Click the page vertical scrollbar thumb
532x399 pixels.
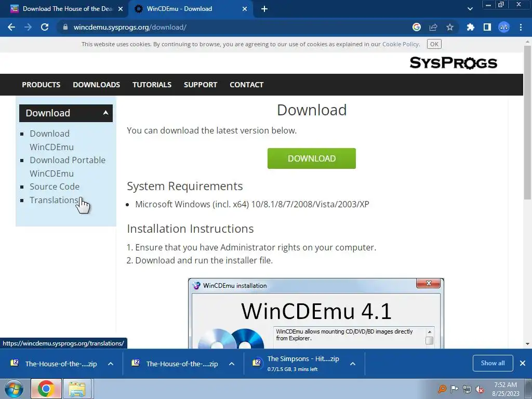click(x=527, y=122)
